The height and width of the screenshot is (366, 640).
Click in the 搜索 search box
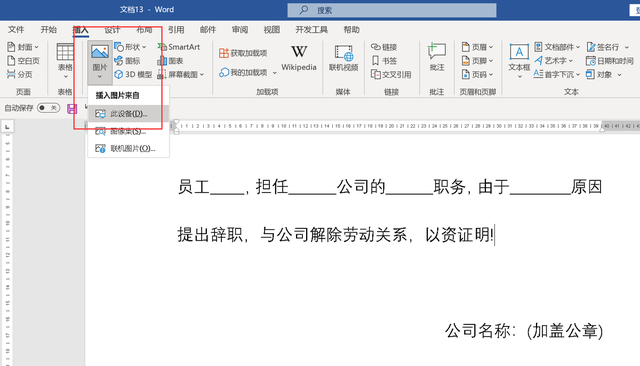392,10
